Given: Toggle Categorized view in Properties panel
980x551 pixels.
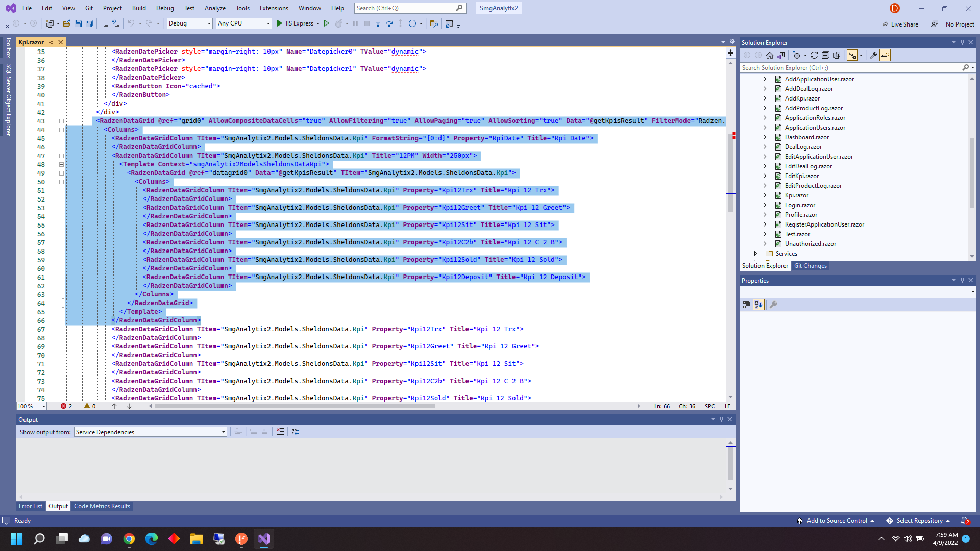Looking at the screenshot, I should [x=747, y=305].
